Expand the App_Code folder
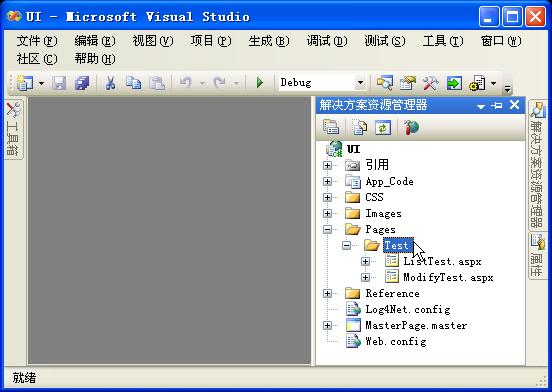Screen dimensions: 552x392 pyautogui.click(x=327, y=182)
